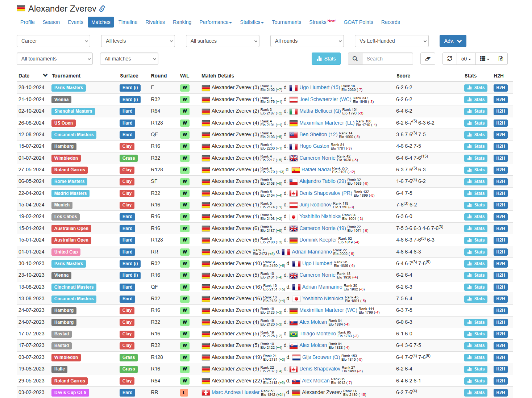Click the Brazilian flag beside Thiago Monteiro
The image size is (532, 398).
(x=294, y=334)
